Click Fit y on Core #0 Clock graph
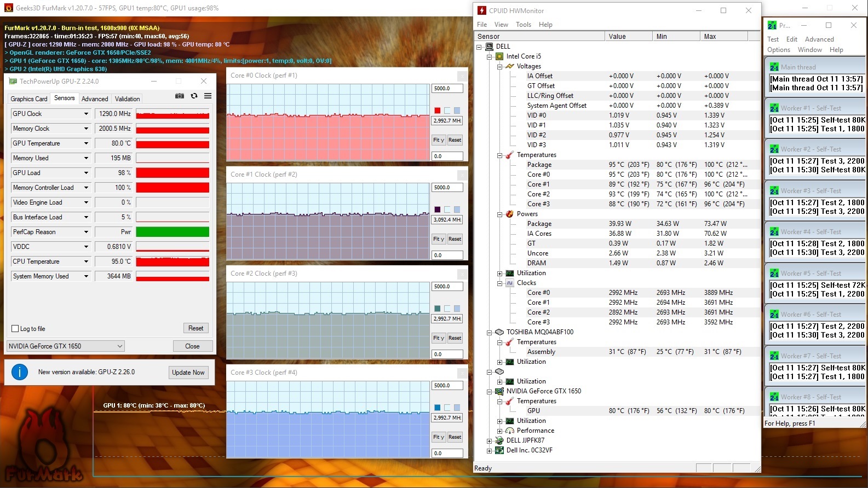The image size is (868, 488). [x=439, y=140]
